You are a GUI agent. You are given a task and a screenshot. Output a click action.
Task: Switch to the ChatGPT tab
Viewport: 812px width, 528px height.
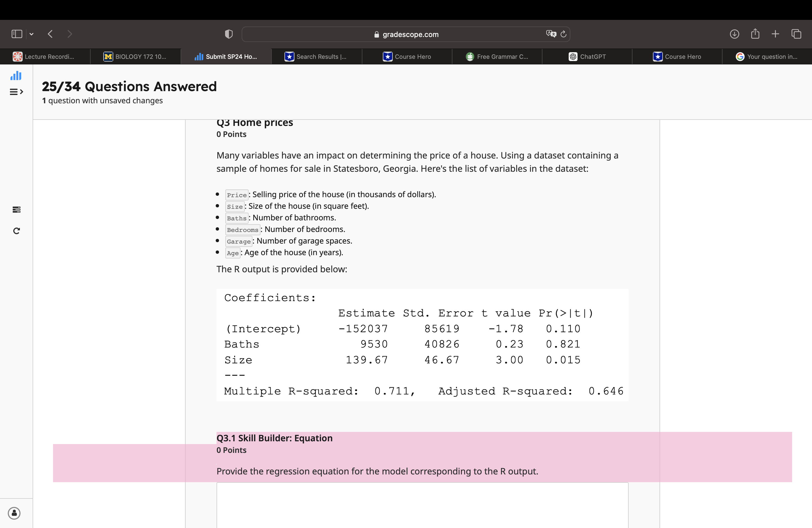587,57
